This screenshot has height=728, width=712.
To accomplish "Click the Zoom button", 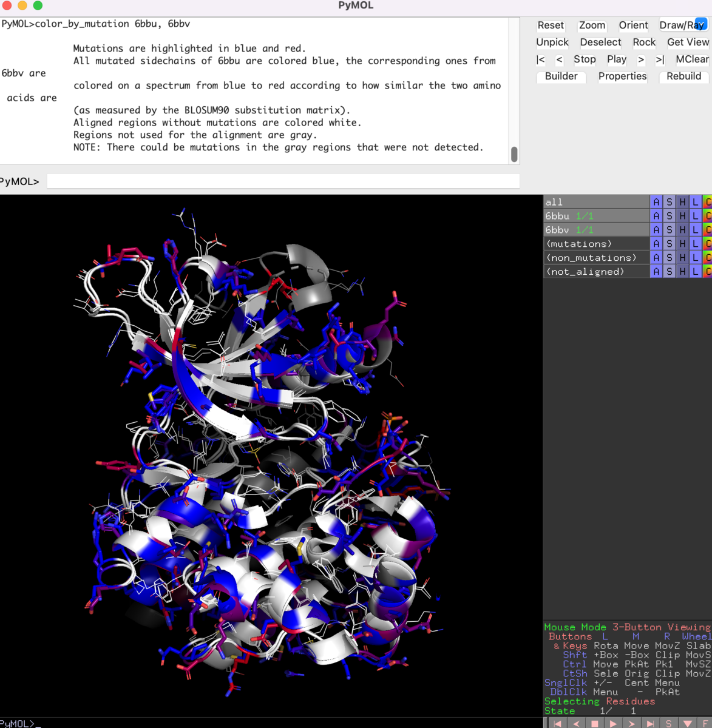I will tap(592, 25).
